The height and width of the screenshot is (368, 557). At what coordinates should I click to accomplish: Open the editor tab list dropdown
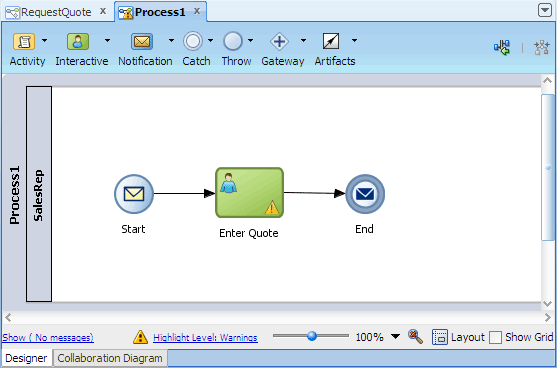click(x=545, y=10)
